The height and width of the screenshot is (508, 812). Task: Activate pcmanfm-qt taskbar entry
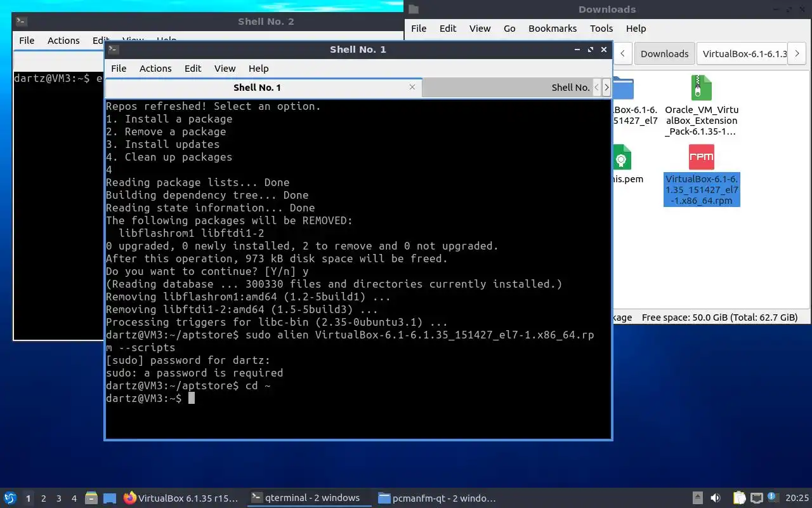tap(437, 498)
